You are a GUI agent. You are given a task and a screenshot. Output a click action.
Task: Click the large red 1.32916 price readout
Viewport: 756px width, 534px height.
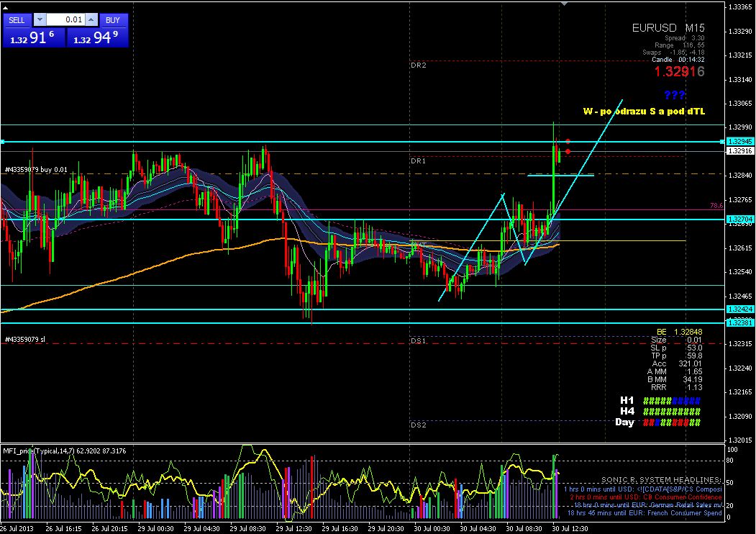679,71
